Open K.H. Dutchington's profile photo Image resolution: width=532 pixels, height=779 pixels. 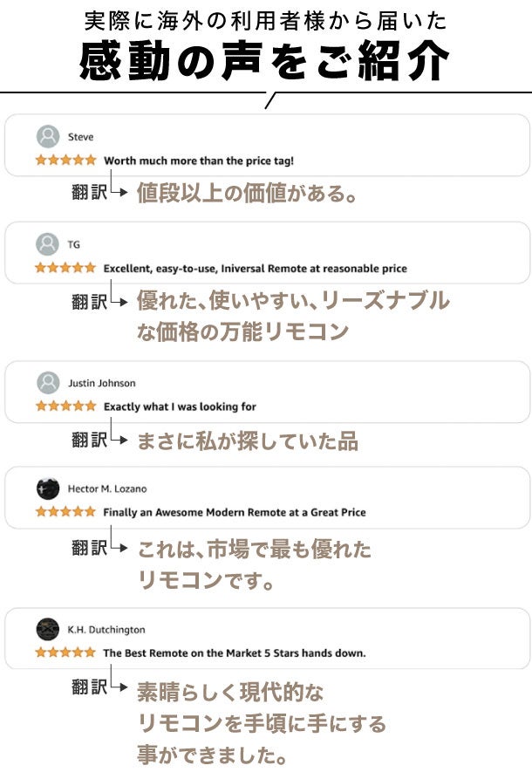tap(48, 629)
